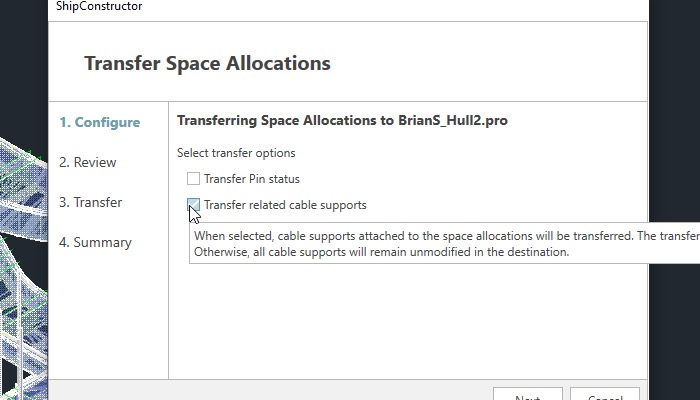700x400 pixels.
Task: Click the 'Transfer Pin status' label text
Action: (251, 179)
